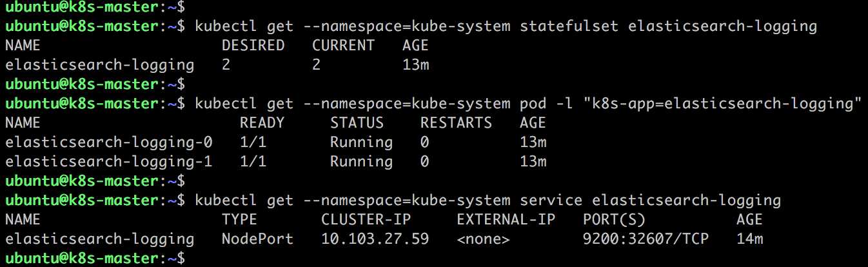The width and height of the screenshot is (868, 267).
Task: Select the DESIRED column header
Action: point(253,46)
